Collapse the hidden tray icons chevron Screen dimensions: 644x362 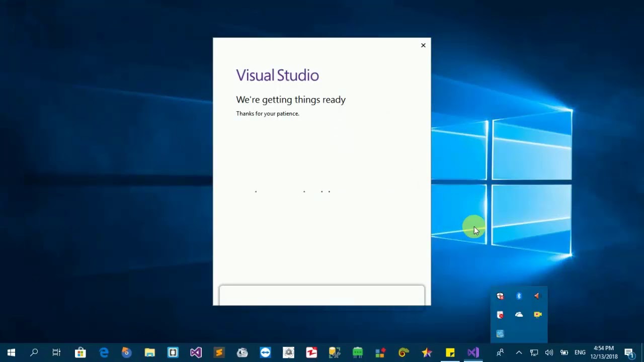click(519, 353)
